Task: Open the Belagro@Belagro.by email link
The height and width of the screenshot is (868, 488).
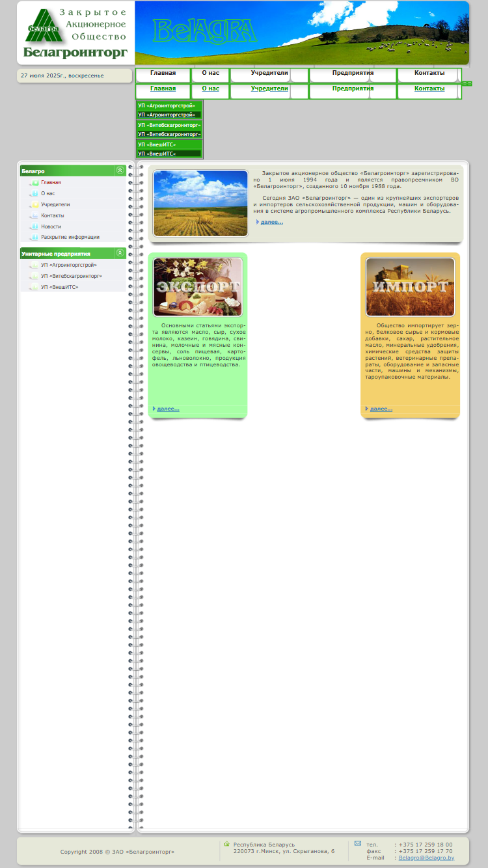Action: (426, 858)
